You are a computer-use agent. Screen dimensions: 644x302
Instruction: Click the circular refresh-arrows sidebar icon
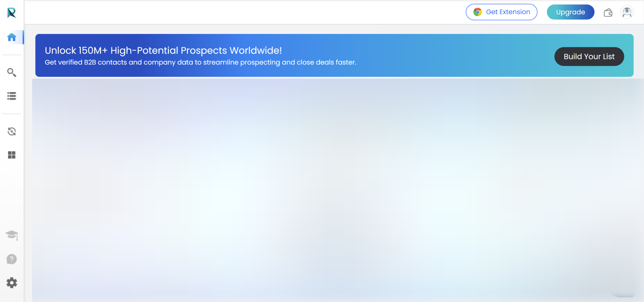(x=12, y=132)
